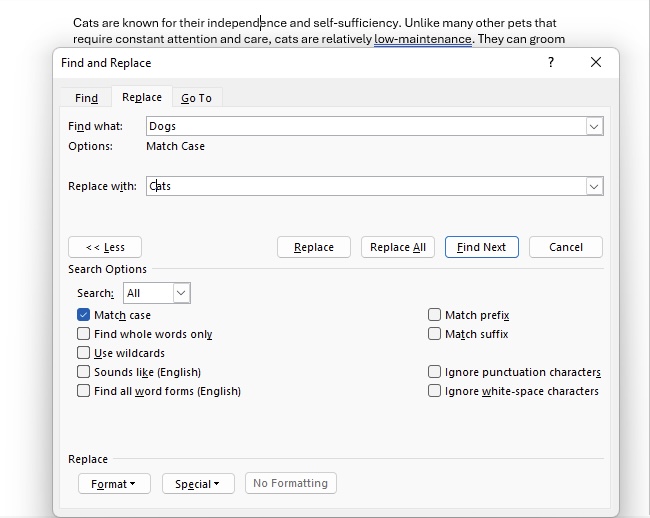Uncheck the Match case checkbox
The height and width of the screenshot is (518, 650).
(83, 315)
